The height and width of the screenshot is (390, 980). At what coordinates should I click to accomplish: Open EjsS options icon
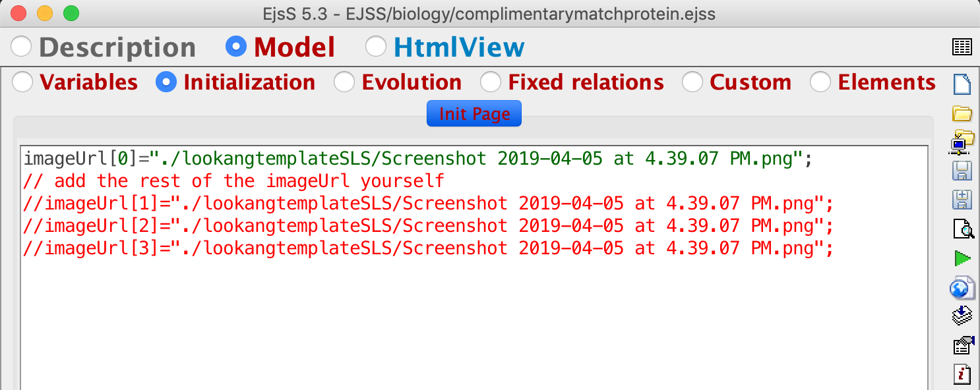pos(963,346)
